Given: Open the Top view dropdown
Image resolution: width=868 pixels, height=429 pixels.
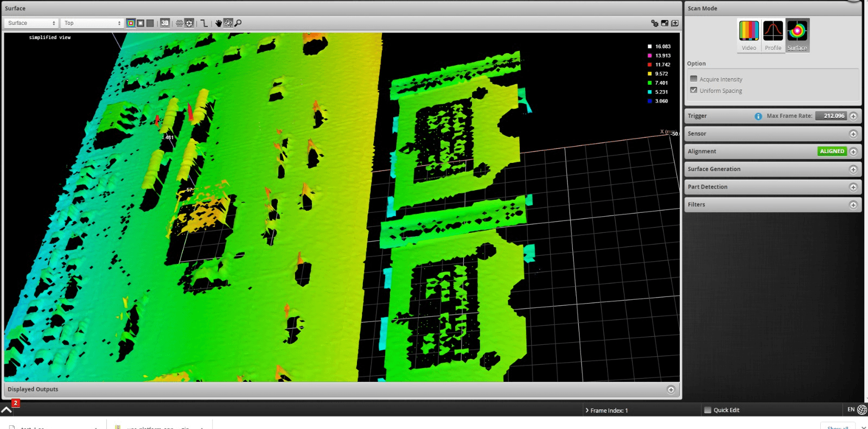Looking at the screenshot, I should point(92,23).
